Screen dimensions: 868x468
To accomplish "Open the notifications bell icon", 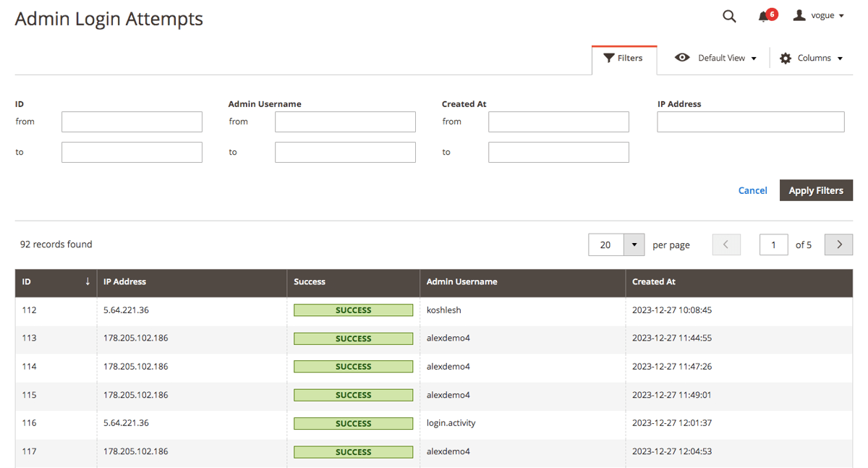I will click(764, 16).
